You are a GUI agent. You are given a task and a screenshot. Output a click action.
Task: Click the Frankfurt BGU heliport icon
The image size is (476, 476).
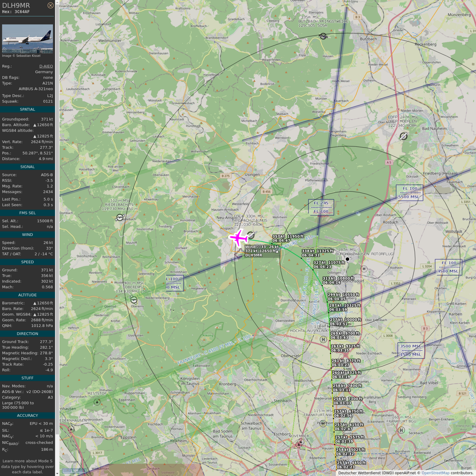[x=401, y=430]
